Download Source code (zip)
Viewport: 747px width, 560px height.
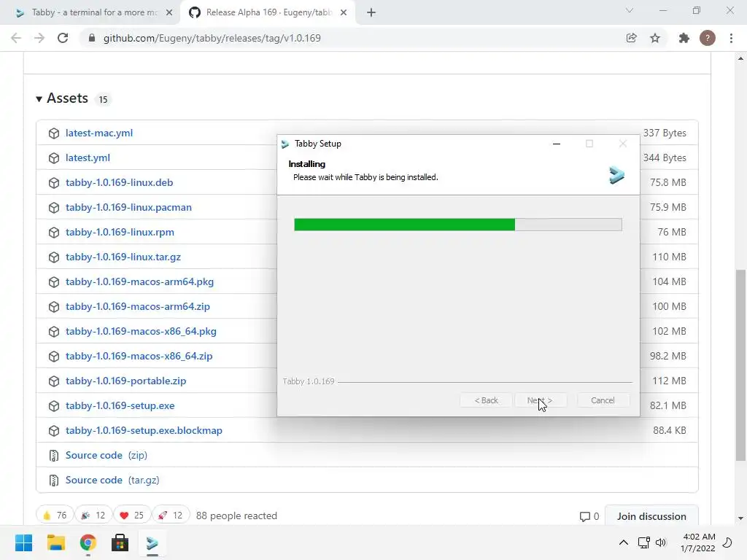(x=107, y=455)
